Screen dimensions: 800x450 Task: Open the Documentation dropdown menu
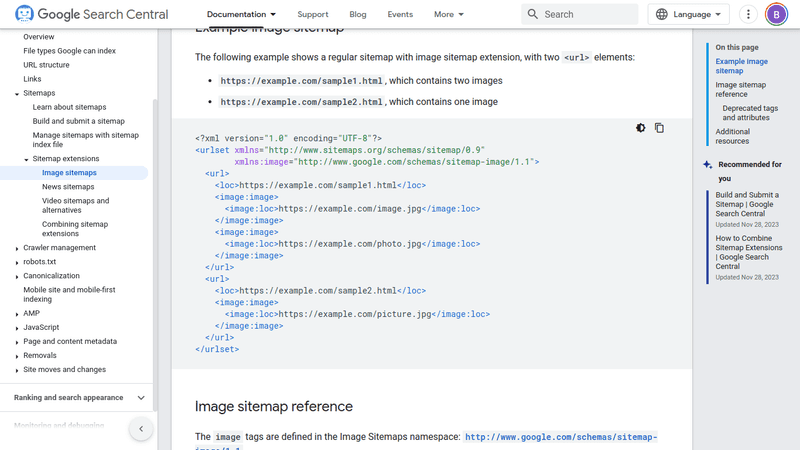(x=241, y=15)
